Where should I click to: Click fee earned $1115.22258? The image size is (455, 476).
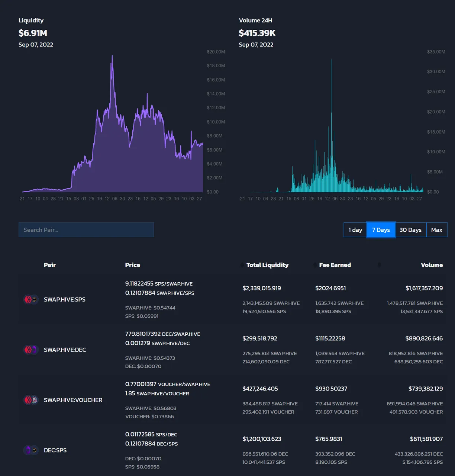point(330,338)
